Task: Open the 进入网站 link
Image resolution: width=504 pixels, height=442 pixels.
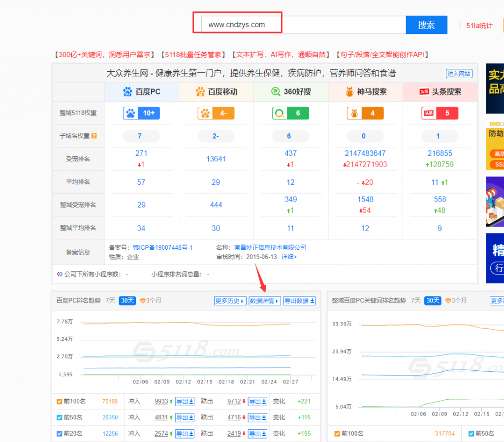Action: tap(459, 74)
